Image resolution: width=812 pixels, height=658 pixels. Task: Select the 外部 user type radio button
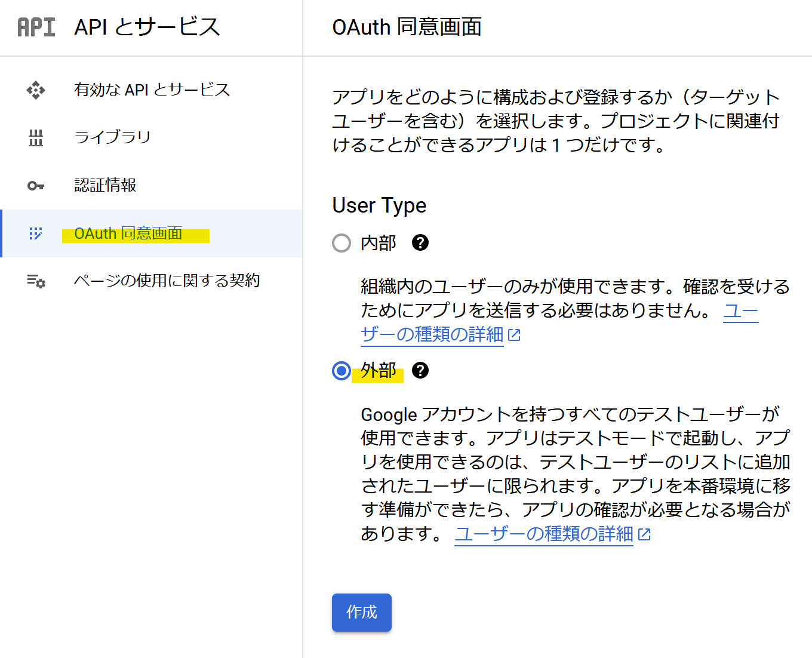(x=342, y=371)
